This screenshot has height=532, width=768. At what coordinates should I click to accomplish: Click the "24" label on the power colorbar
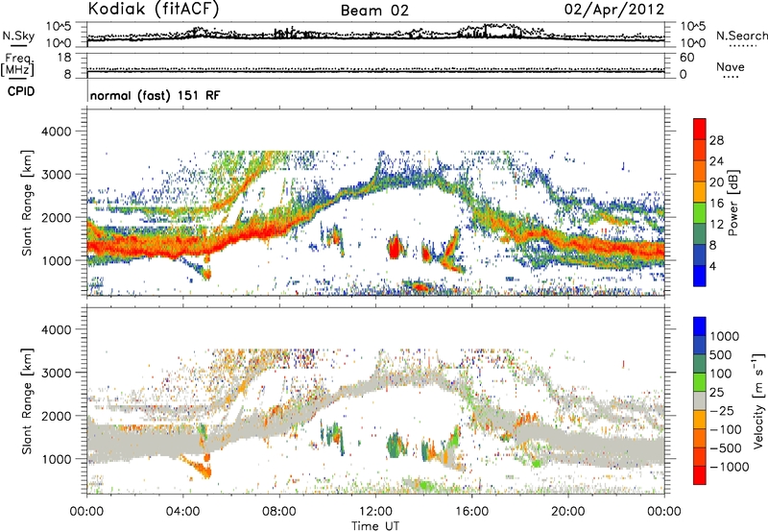point(716,161)
